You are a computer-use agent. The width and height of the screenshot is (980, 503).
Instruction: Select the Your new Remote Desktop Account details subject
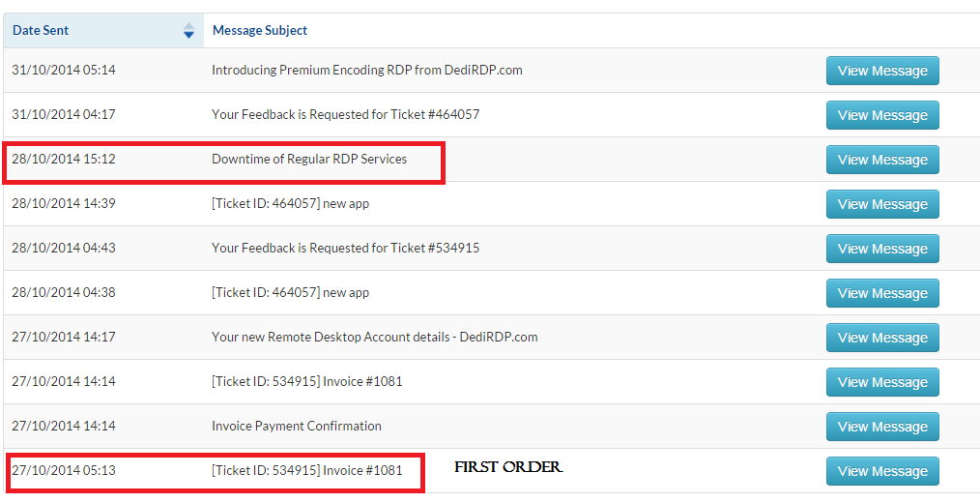coord(375,337)
